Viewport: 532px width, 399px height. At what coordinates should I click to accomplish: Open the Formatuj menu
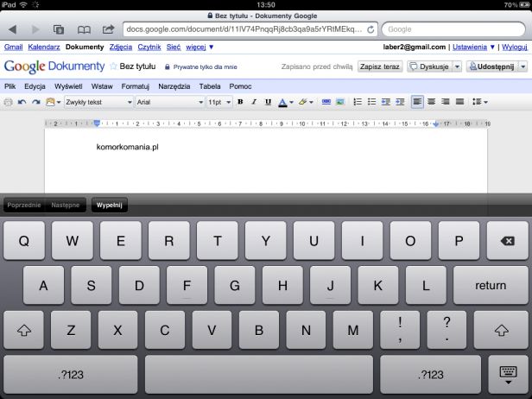tap(136, 86)
